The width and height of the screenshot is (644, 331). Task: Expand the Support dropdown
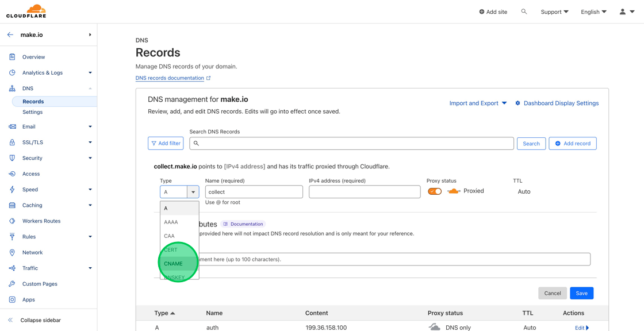[x=553, y=11]
